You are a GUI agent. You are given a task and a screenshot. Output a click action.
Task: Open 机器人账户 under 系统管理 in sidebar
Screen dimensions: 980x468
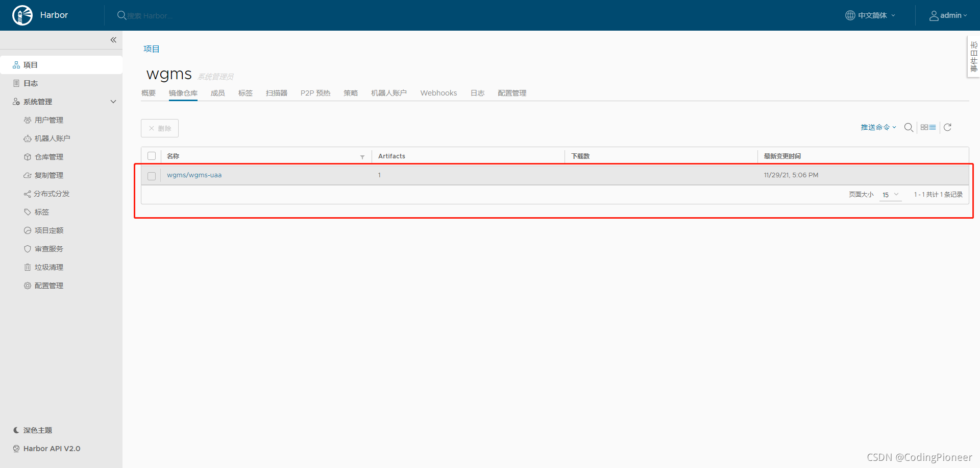point(52,138)
